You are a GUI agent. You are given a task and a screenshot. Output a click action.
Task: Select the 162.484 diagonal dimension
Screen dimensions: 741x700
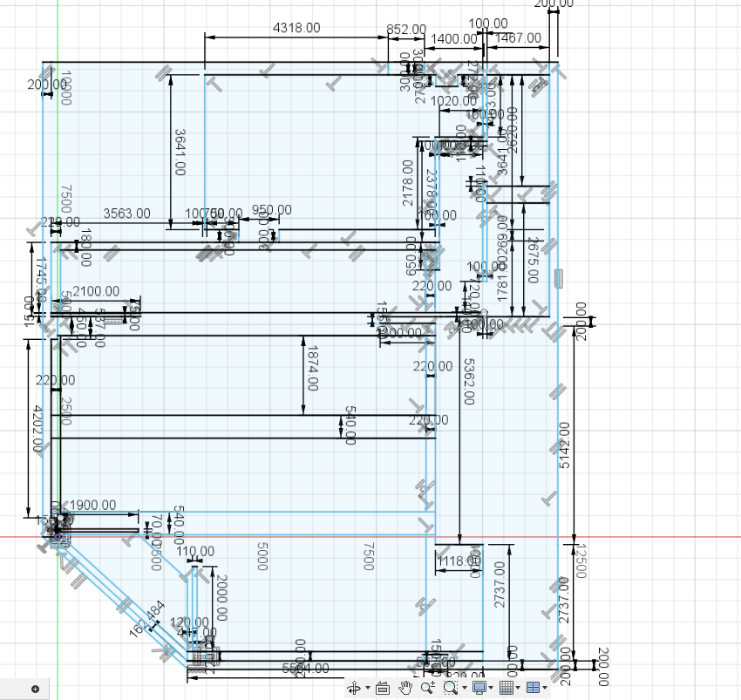[x=147, y=619]
